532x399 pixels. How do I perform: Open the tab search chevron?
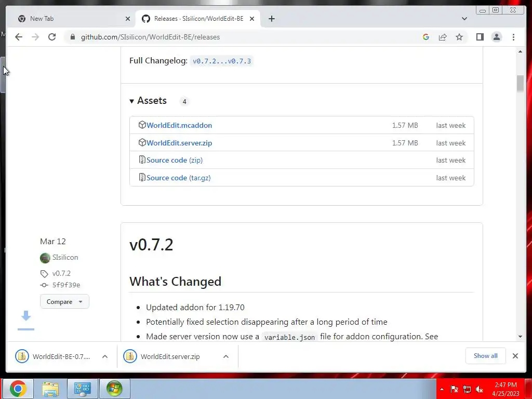(x=464, y=19)
